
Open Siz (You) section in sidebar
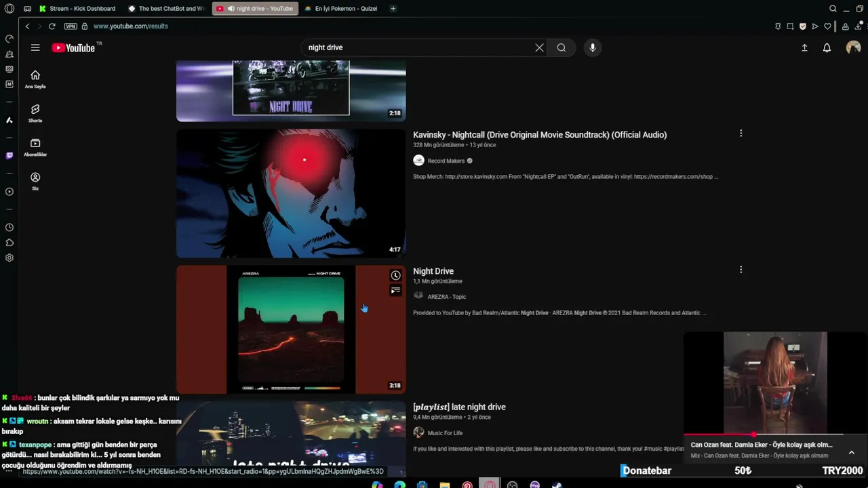coord(35,181)
